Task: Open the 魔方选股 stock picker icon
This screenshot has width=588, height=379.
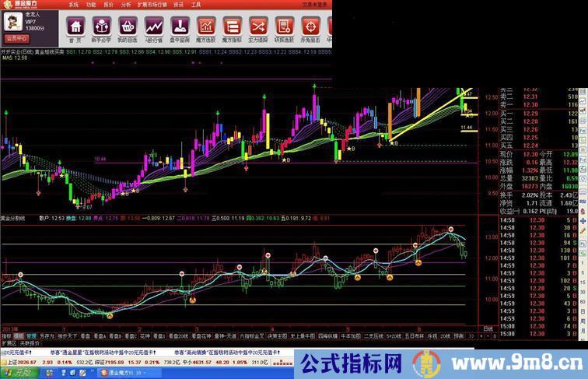Action: coord(205,29)
